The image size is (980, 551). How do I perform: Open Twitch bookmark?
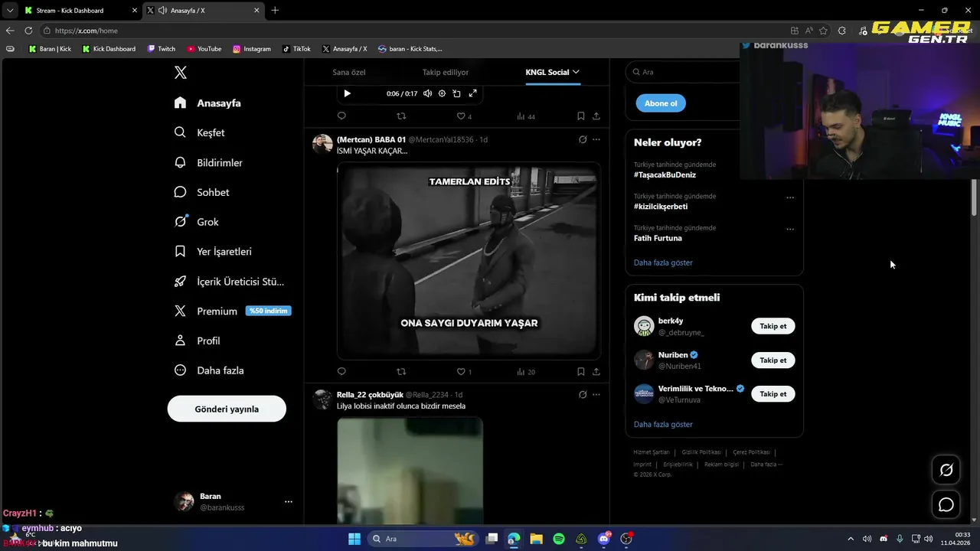point(162,49)
